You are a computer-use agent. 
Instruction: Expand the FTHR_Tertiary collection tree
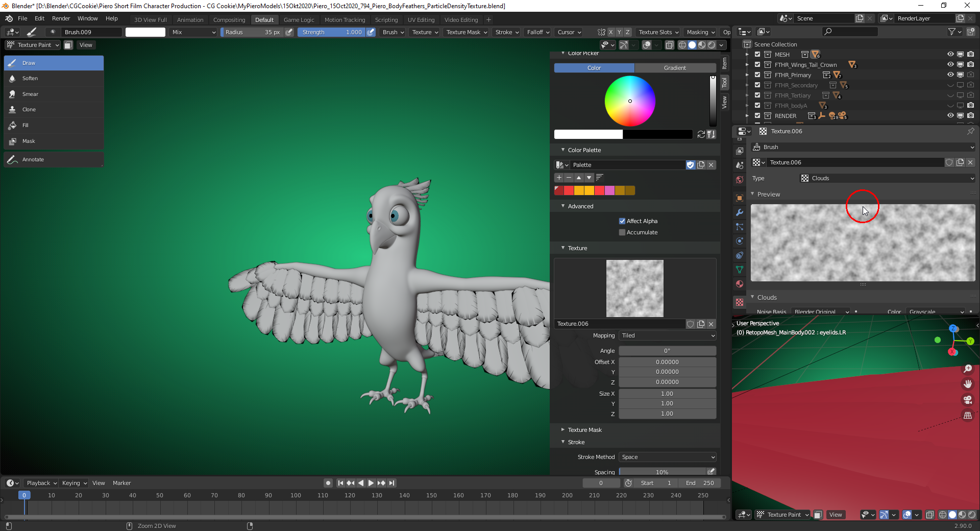click(x=747, y=95)
